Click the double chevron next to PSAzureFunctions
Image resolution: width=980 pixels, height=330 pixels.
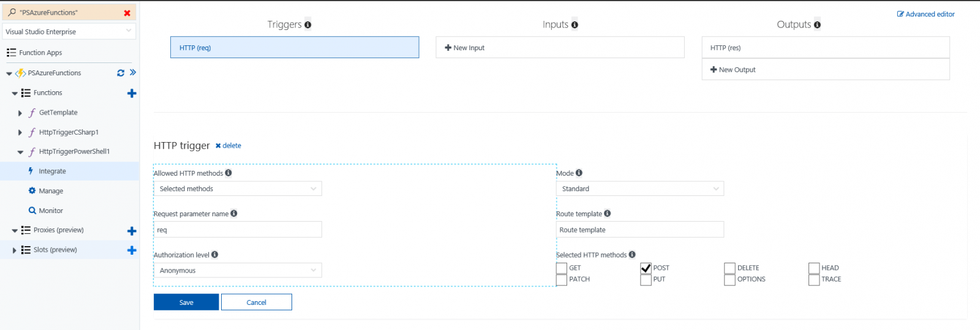coord(133,72)
